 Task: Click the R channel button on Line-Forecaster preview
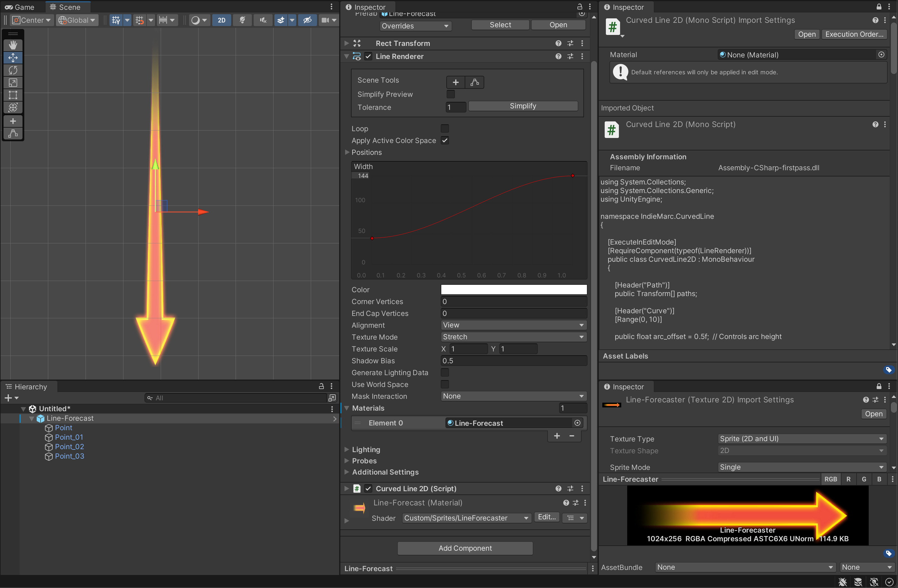click(x=848, y=479)
